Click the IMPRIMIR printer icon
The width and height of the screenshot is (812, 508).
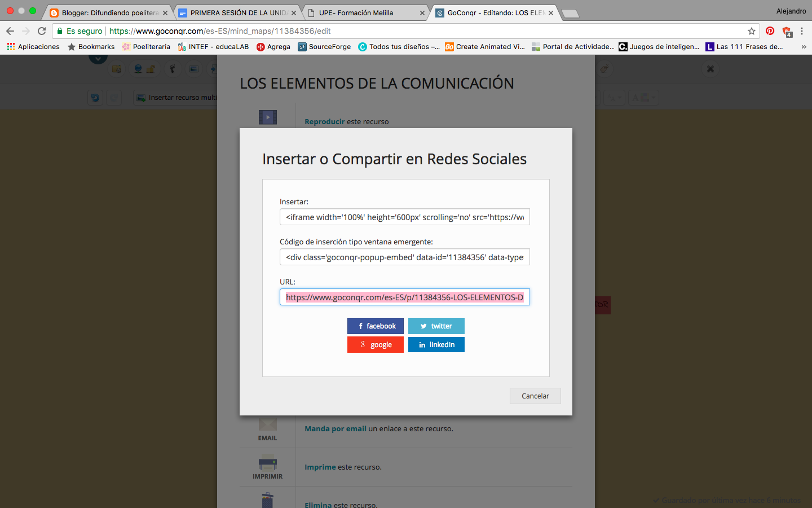(268, 463)
